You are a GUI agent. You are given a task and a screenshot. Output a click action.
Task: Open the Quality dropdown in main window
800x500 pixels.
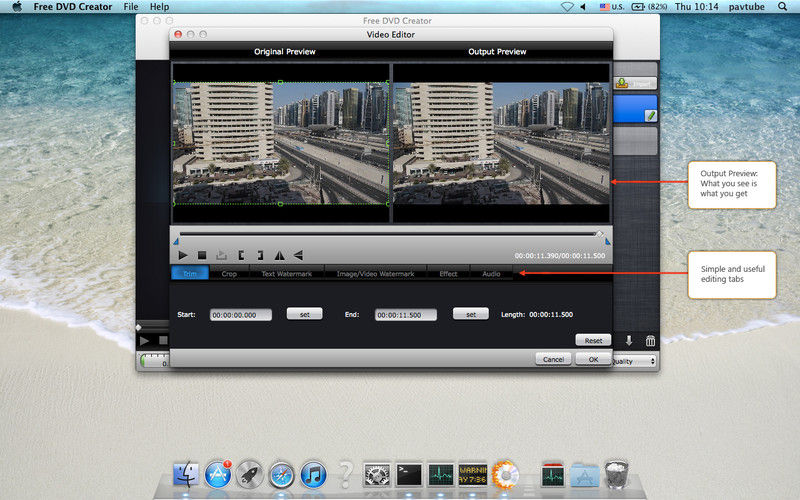point(638,361)
